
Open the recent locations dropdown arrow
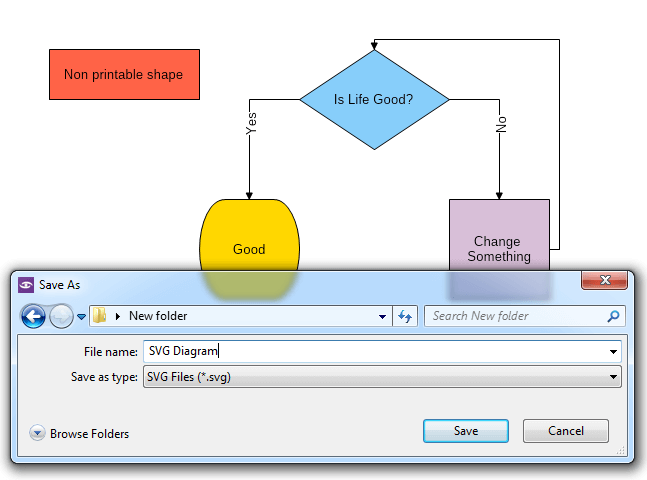point(82,317)
